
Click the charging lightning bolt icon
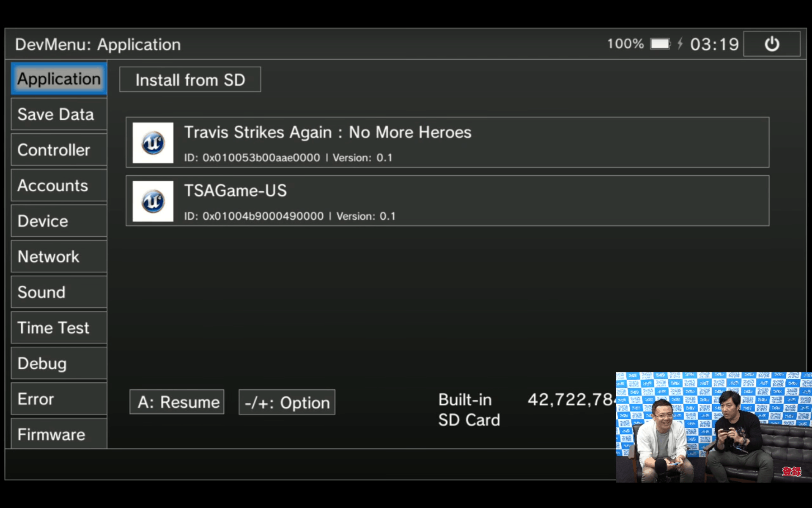tap(680, 44)
